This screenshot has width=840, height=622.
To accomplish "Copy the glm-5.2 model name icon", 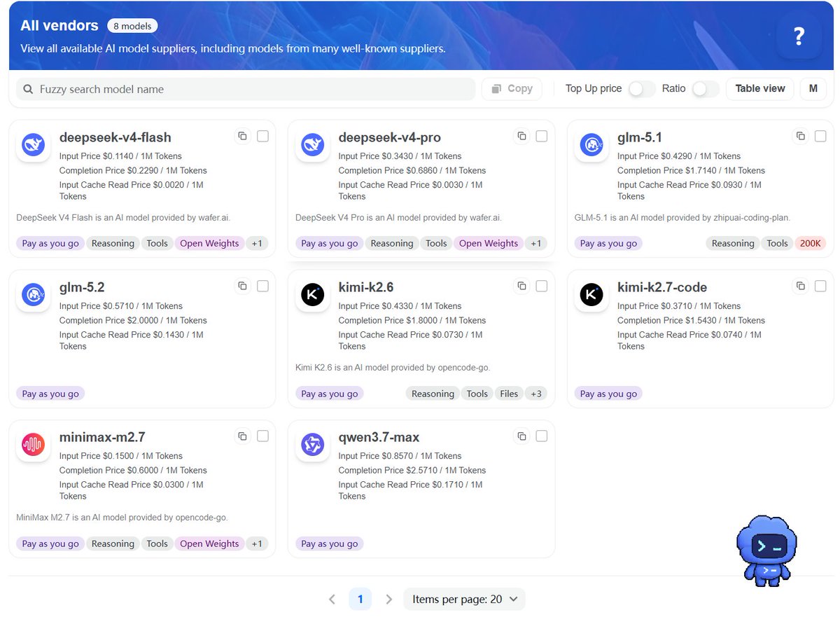I will (x=242, y=286).
